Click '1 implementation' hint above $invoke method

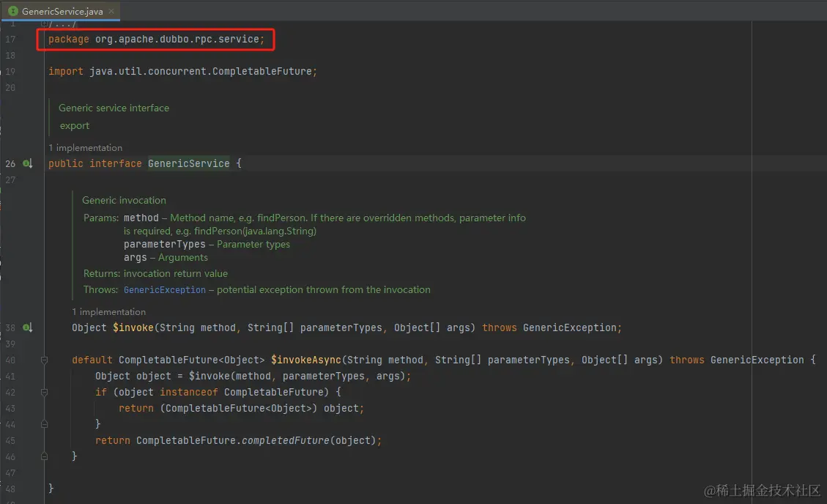coord(108,311)
